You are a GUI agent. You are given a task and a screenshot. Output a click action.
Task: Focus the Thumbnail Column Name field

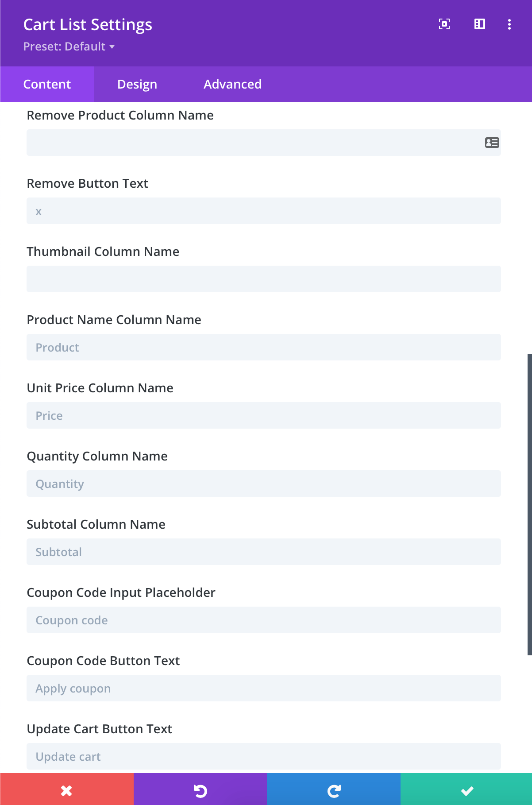[264, 279]
